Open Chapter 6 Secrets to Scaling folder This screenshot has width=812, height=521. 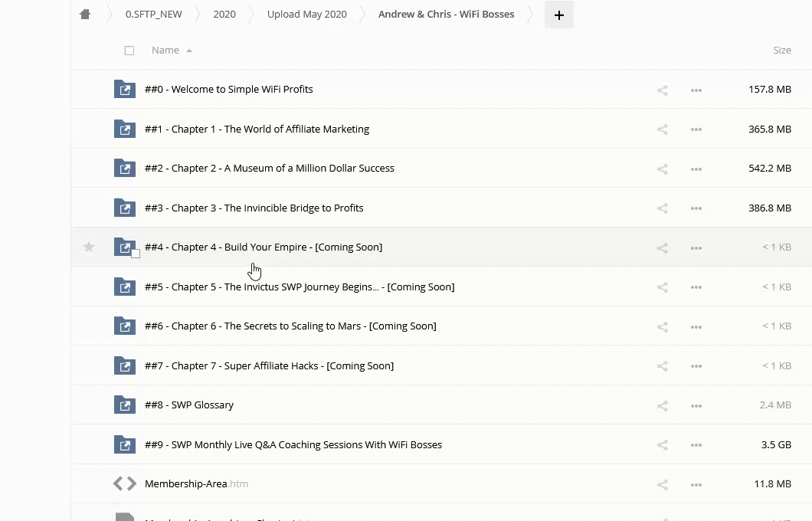[290, 326]
